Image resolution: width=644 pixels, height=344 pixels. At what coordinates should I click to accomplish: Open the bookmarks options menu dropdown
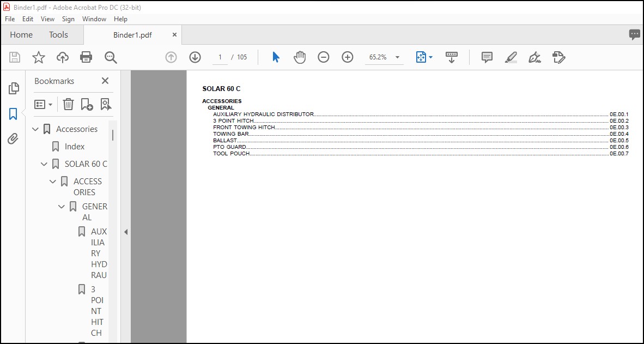(43, 104)
